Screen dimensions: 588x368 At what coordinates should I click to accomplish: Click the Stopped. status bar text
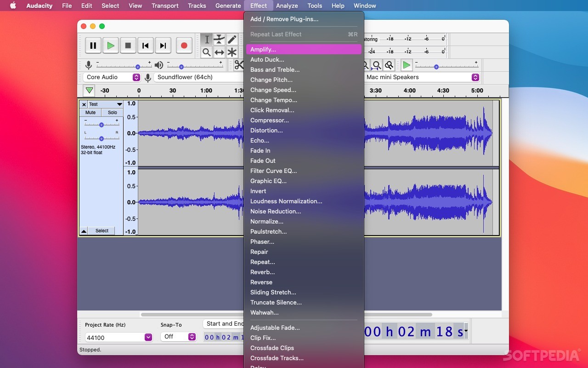tap(90, 350)
